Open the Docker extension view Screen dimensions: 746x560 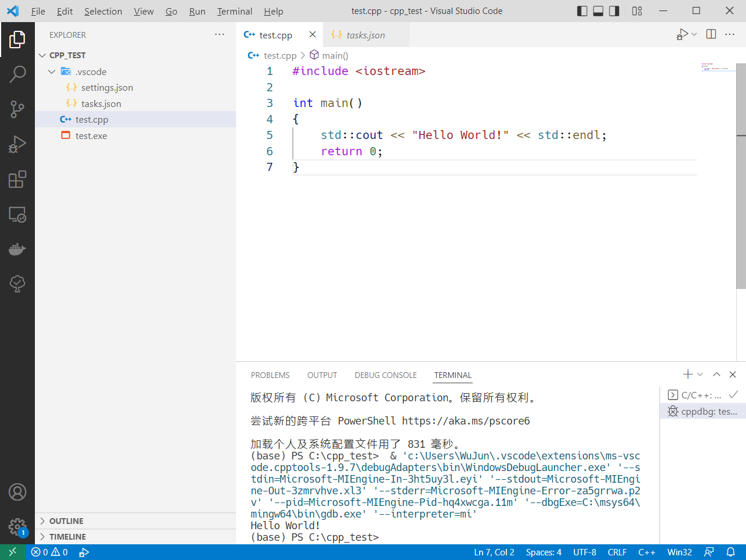pyautogui.click(x=17, y=249)
